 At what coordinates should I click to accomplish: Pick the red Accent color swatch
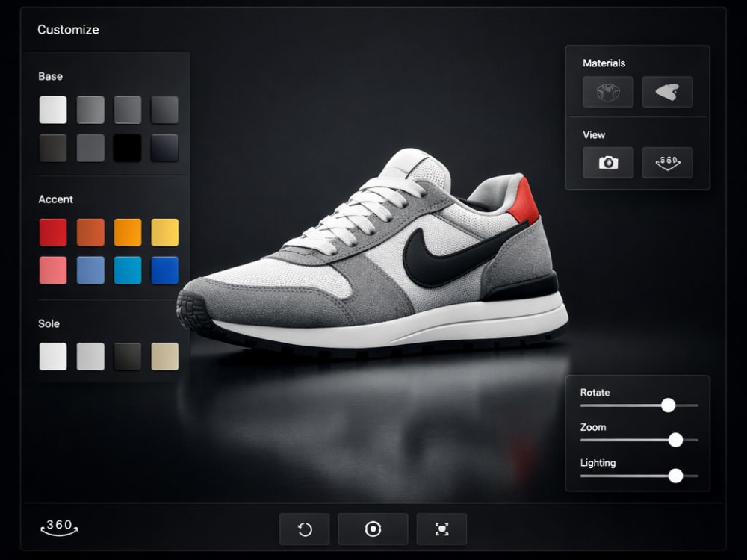tap(53, 232)
